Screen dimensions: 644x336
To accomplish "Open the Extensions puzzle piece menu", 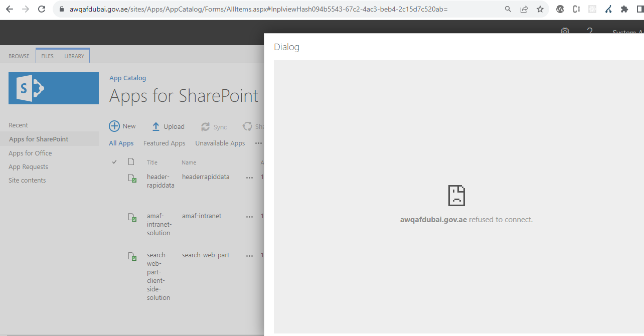I will pos(624,9).
